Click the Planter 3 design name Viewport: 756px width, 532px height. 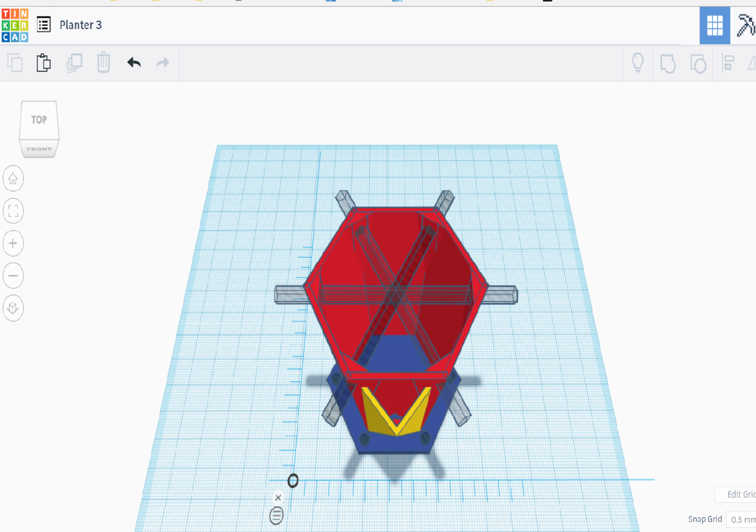click(x=81, y=25)
